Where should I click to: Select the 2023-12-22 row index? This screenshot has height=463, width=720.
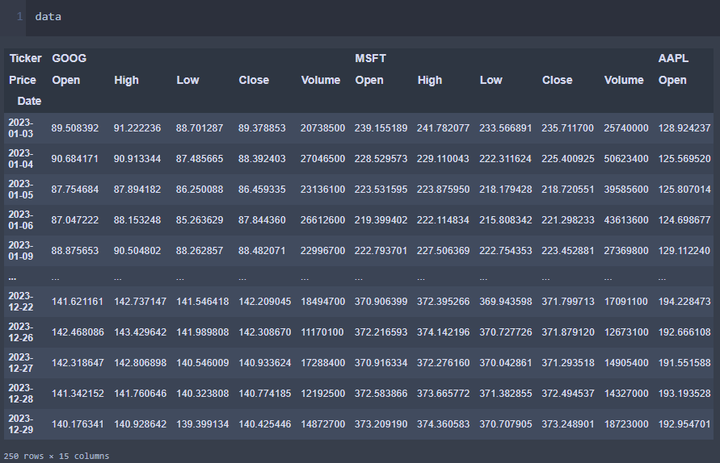[21, 301]
